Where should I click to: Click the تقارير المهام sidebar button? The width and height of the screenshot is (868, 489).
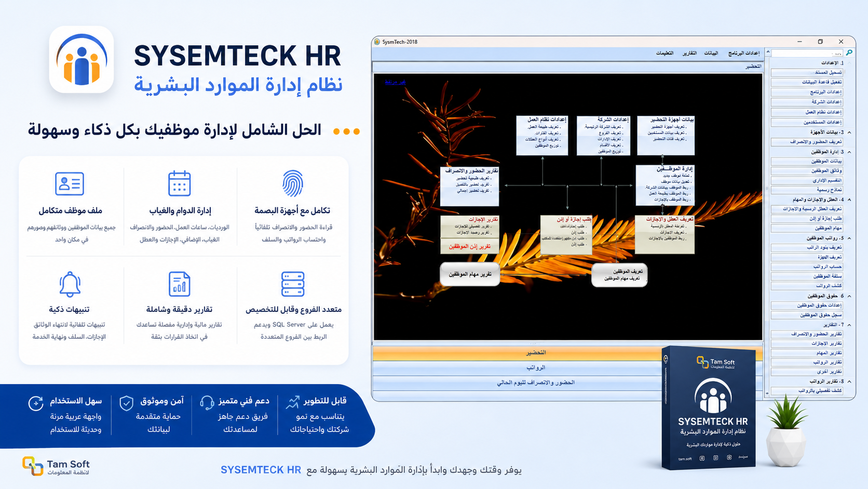[807, 353]
